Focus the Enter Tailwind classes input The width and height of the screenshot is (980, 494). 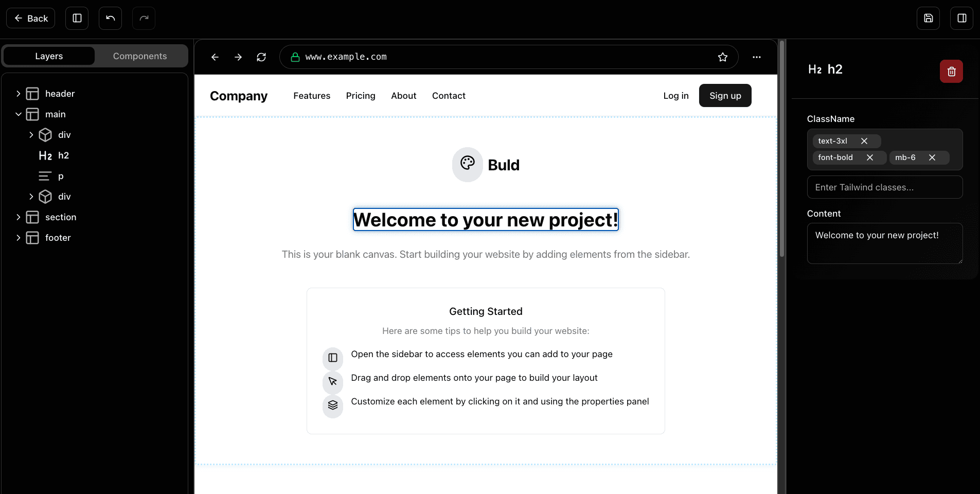point(884,187)
